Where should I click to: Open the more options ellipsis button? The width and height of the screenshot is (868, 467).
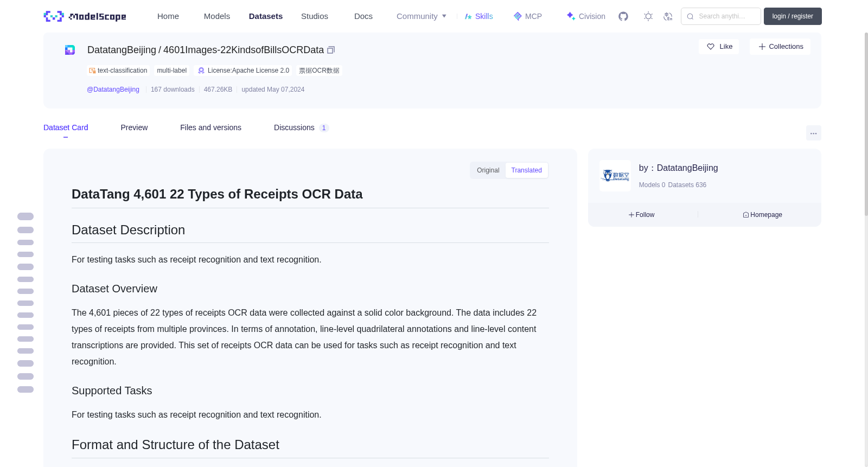click(813, 133)
